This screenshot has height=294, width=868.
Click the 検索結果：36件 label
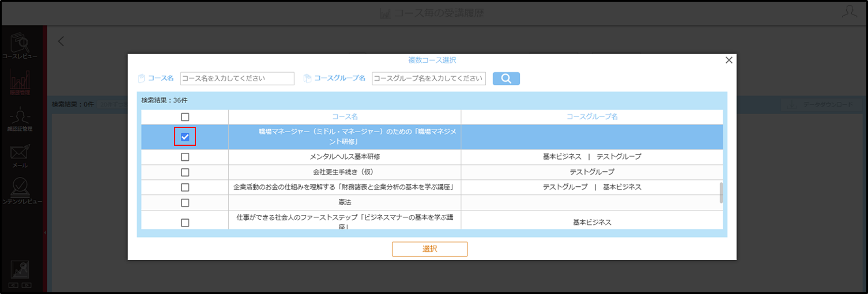coord(164,100)
